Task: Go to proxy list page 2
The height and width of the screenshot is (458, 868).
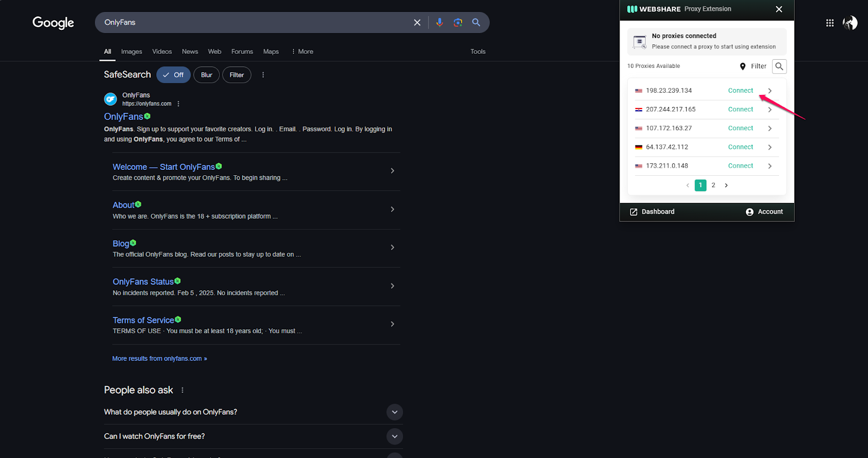Action: pyautogui.click(x=713, y=185)
